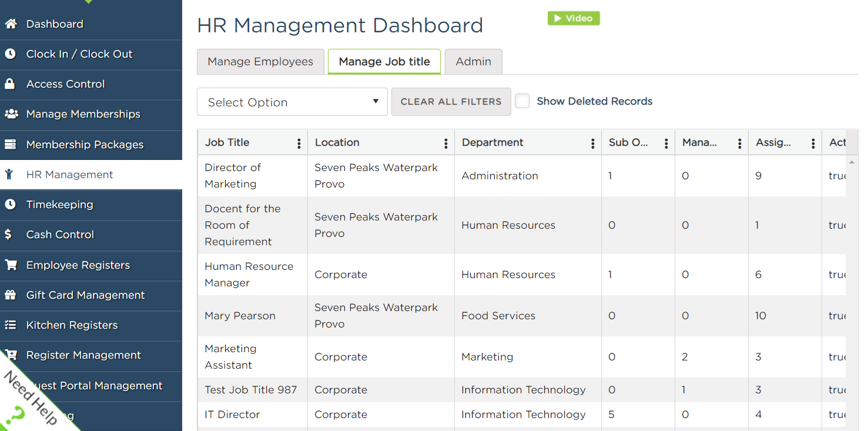Screen dimensions: 868x431
Task: Open the Department column menu
Action: coord(592,143)
